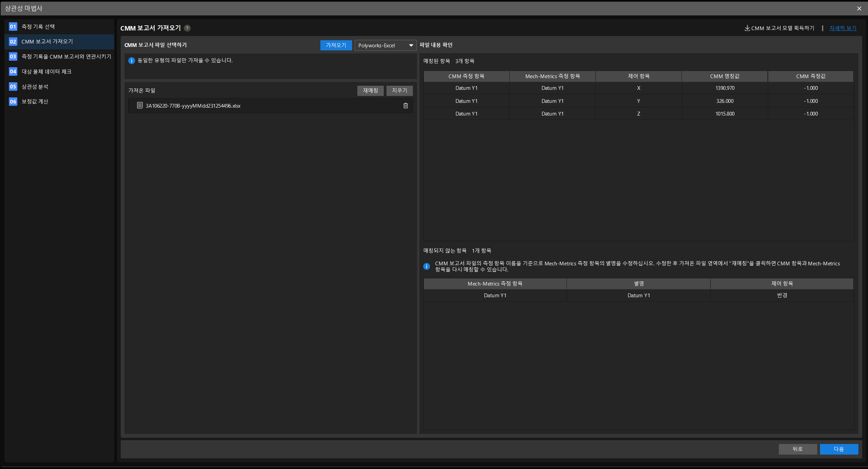This screenshot has width=868, height=469.
Task: Open step 04 대상 물체 데이터 체크
Action: pyautogui.click(x=59, y=71)
